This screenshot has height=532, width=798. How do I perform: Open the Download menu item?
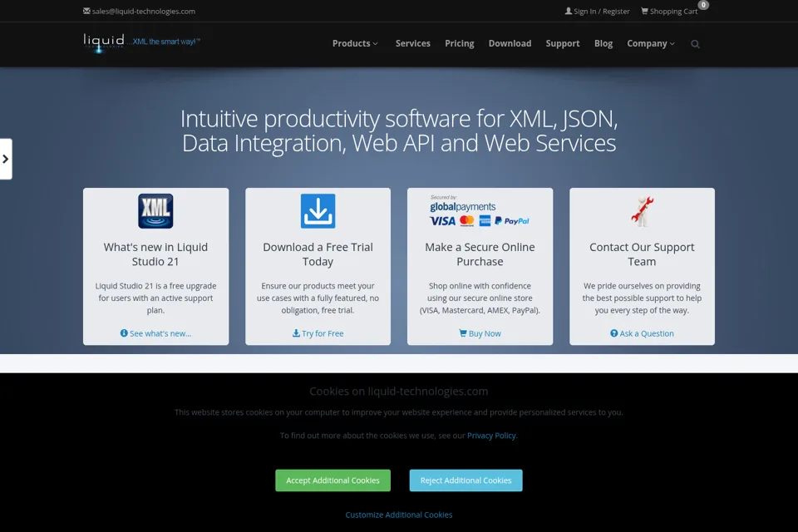point(510,44)
